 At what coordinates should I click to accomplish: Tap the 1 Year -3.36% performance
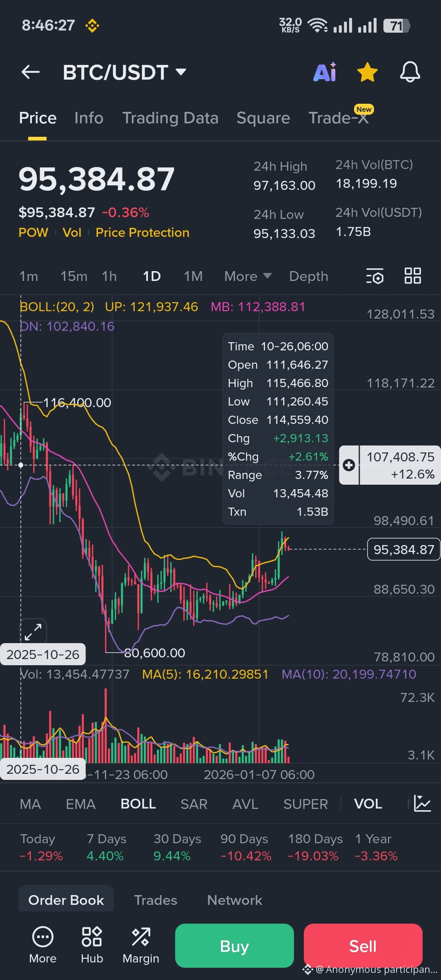(x=376, y=847)
